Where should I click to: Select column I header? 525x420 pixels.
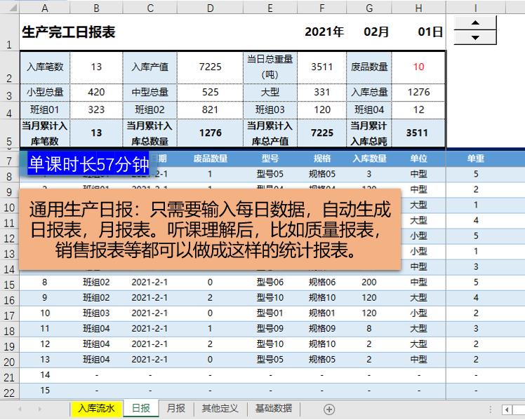coord(475,8)
